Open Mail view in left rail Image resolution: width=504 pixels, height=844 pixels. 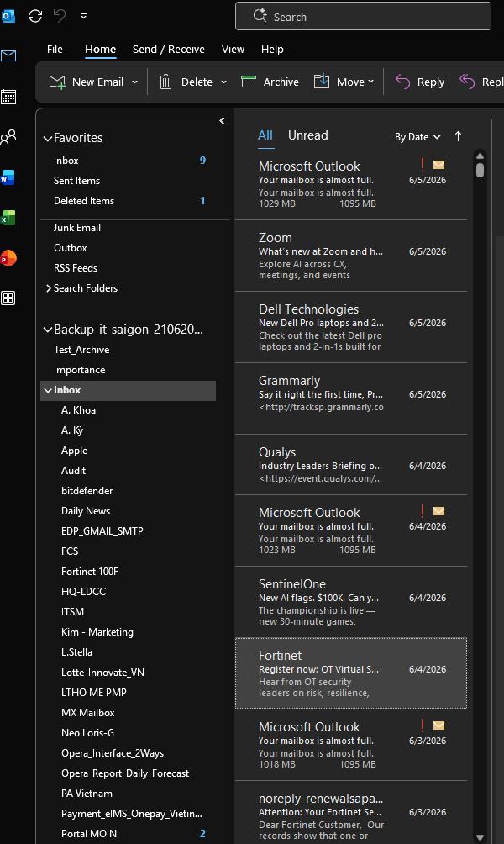pos(8,56)
